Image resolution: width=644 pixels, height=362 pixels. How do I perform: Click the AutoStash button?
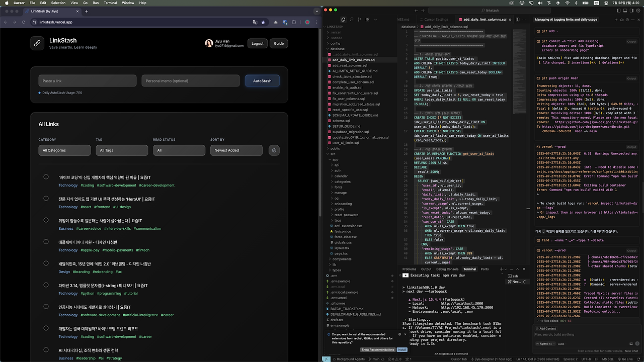262,81
